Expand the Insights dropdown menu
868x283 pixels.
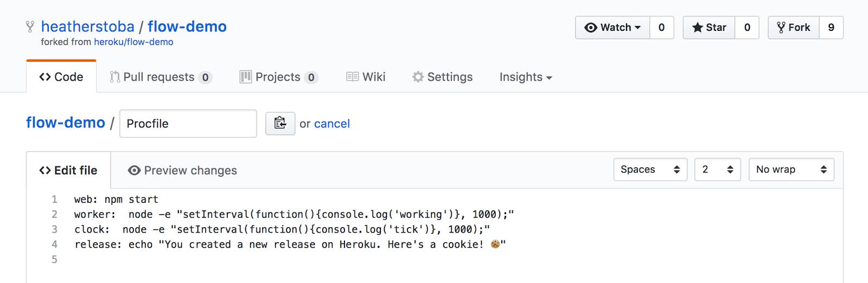(x=525, y=77)
